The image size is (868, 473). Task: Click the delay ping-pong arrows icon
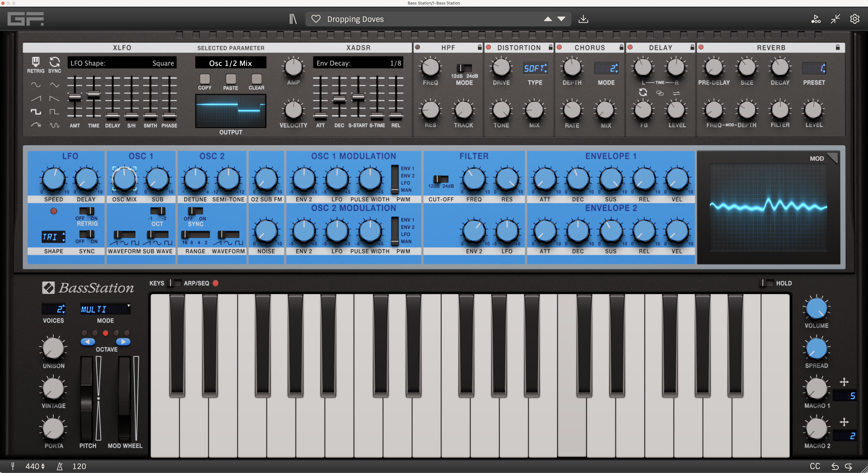pyautogui.click(x=676, y=93)
